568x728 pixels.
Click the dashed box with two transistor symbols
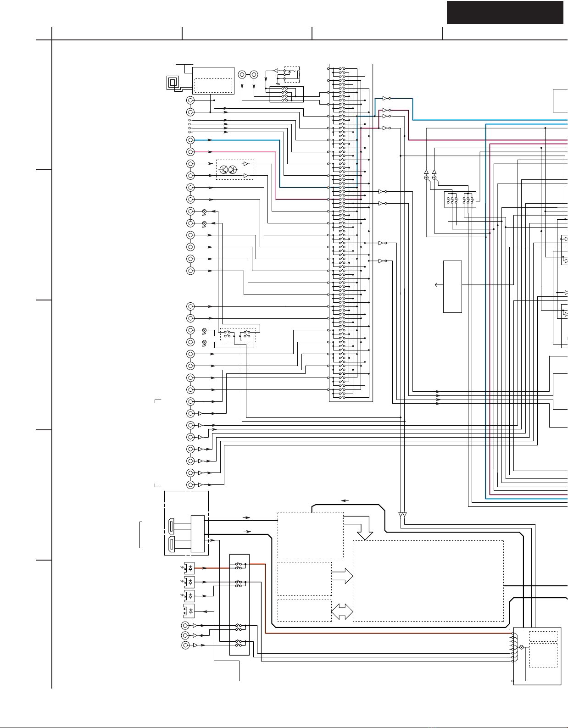[x=235, y=170]
